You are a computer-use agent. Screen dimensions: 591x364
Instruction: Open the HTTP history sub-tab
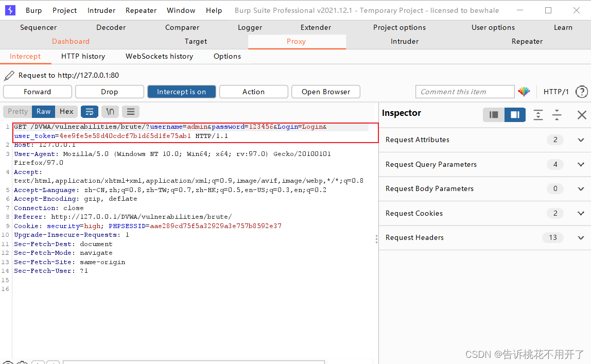click(x=83, y=57)
